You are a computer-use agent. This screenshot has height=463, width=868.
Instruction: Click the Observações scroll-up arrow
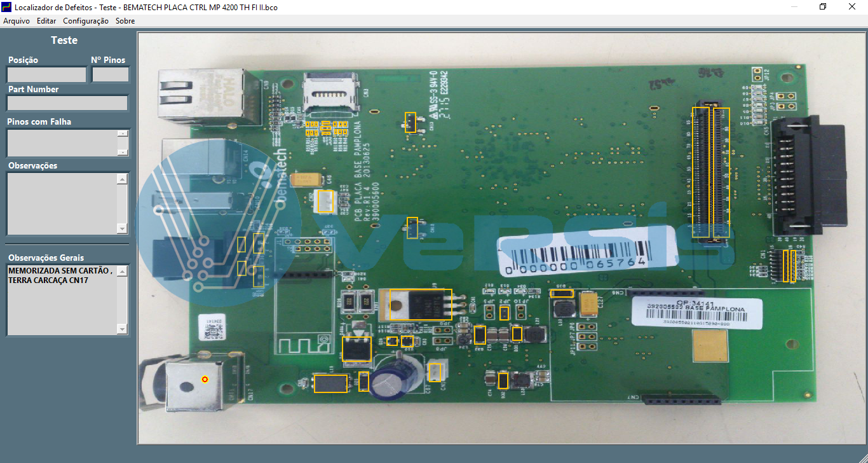123,179
